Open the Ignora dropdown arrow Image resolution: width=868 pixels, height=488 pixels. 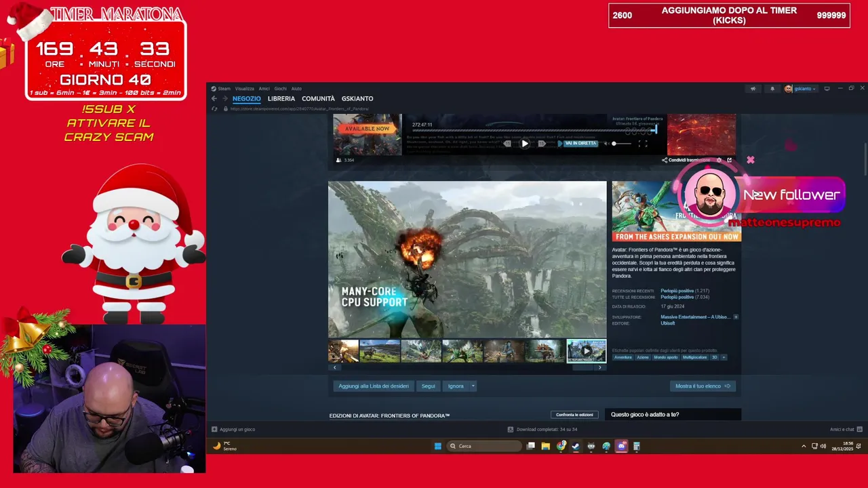(x=473, y=386)
